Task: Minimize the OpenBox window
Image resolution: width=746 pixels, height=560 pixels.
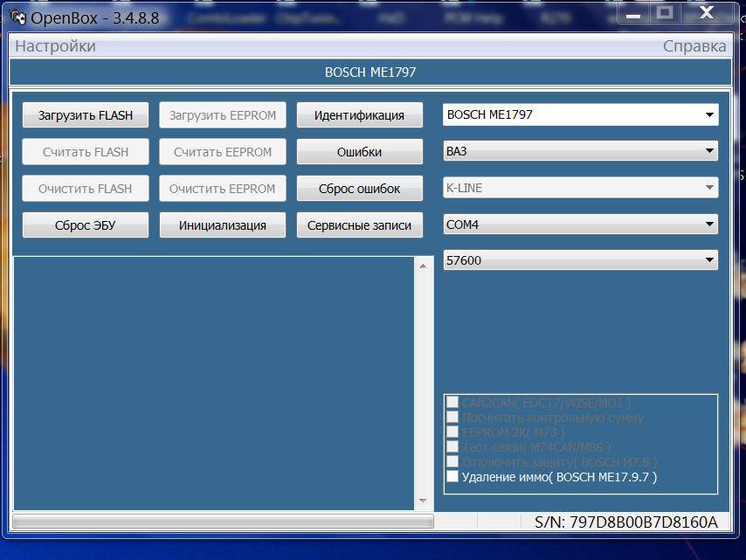Action: coord(633,15)
